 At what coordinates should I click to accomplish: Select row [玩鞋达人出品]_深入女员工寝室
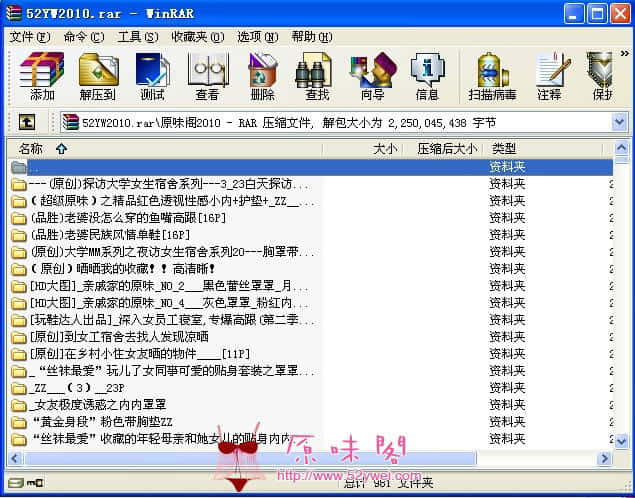click(311, 320)
